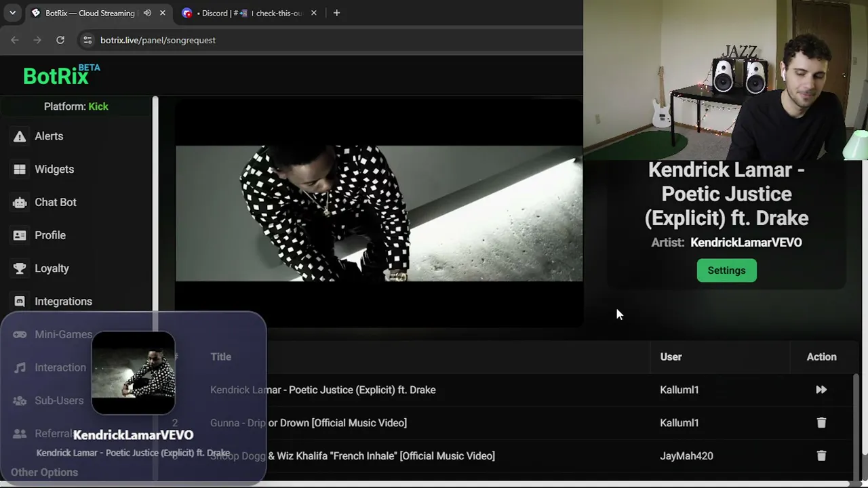This screenshot has height=488, width=868.
Task: Open Alerts via its warning triangle icon
Action: [x=20, y=136]
